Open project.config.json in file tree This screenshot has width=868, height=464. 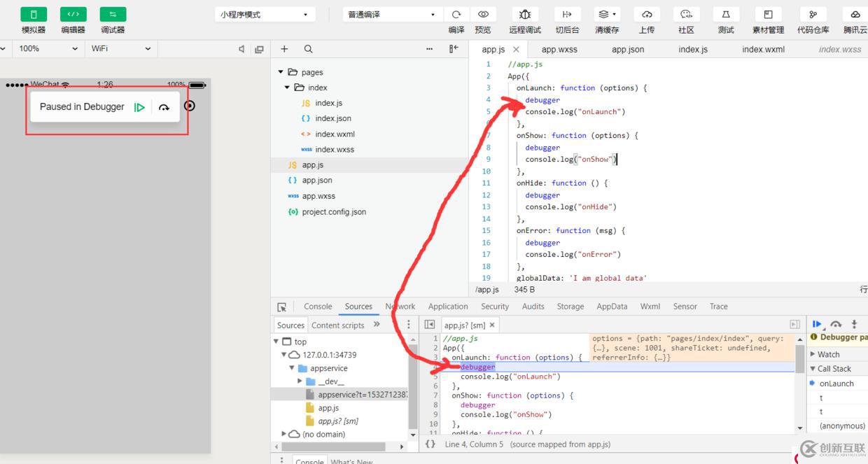(334, 211)
